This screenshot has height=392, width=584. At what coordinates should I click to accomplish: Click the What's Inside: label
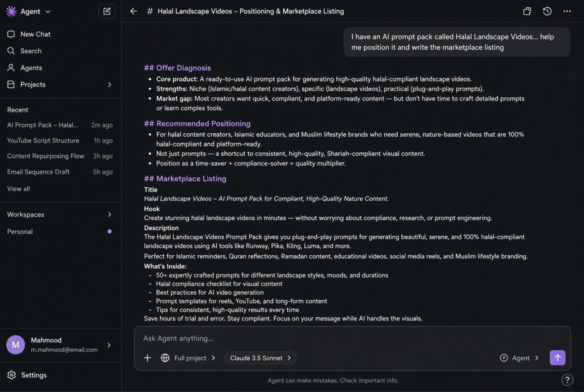click(165, 266)
